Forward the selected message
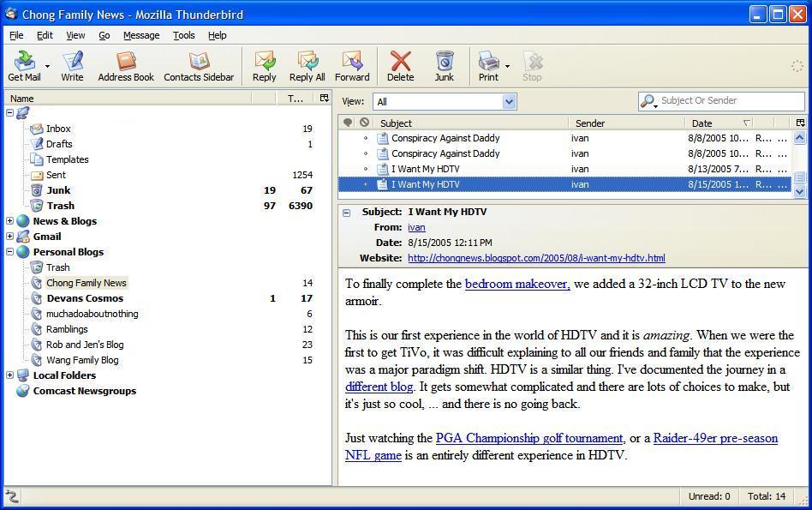 coord(352,66)
